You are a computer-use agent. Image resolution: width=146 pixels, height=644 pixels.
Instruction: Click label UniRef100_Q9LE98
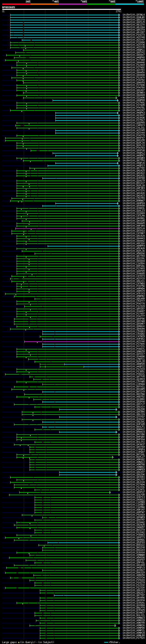pos(134,409)
